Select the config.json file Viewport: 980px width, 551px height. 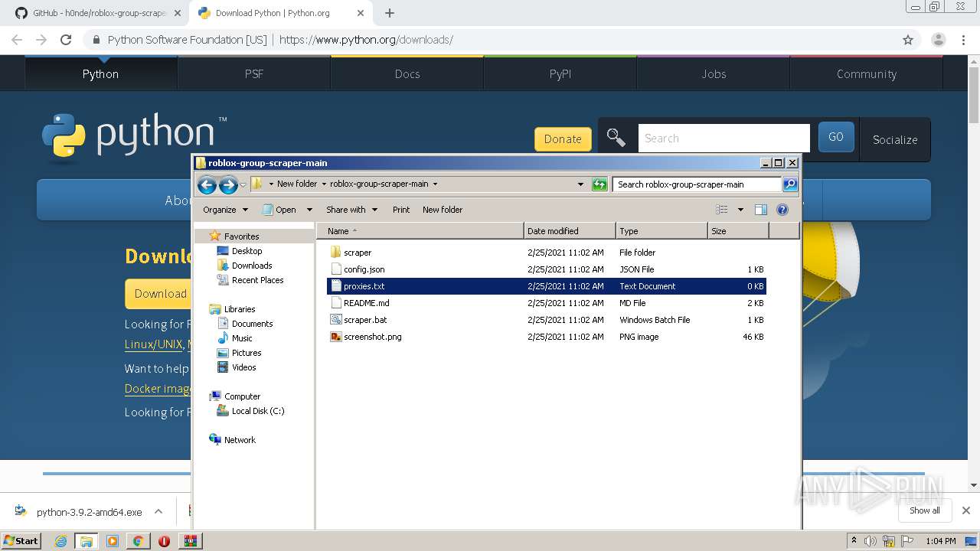(547, 269)
